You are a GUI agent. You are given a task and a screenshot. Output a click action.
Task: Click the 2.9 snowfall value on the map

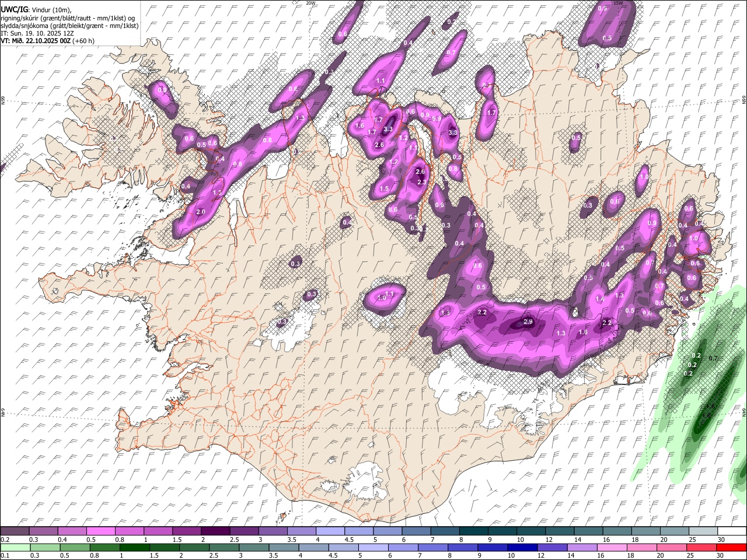tap(528, 321)
